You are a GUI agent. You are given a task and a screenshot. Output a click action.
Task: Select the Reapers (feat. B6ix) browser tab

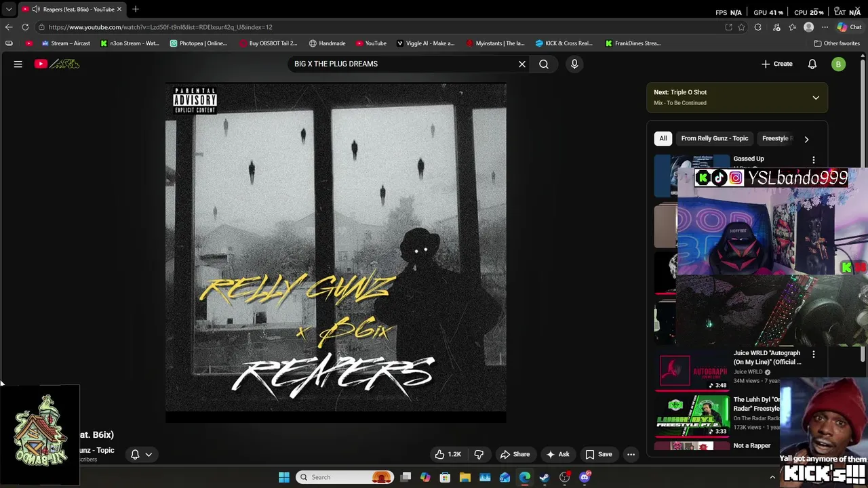pos(72,9)
